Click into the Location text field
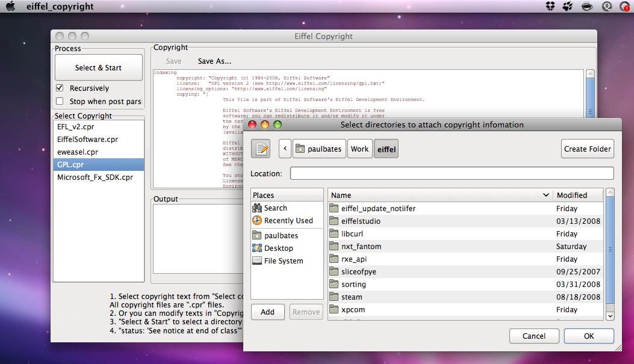This screenshot has width=634, height=364. click(x=452, y=174)
